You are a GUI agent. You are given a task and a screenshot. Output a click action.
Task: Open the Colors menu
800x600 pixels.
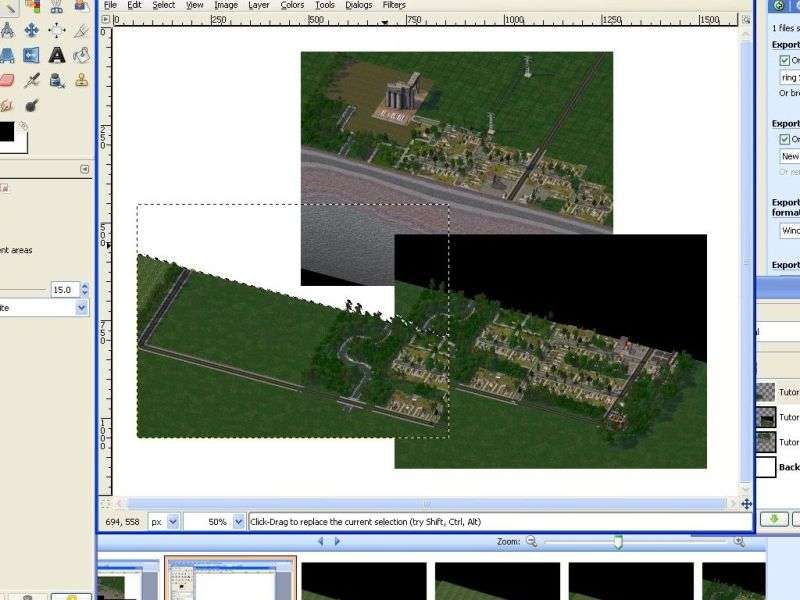click(x=292, y=5)
